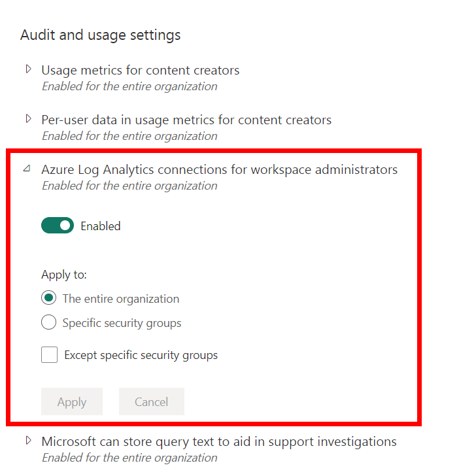
Task: Expand the Microsoft can store query text arrow
Action: [x=28, y=441]
